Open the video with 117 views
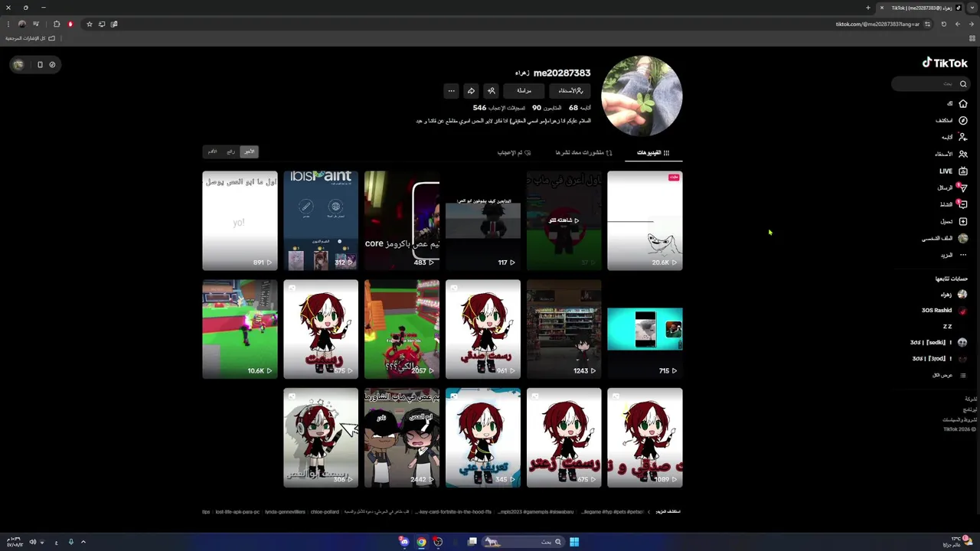Image resolution: width=980 pixels, height=551 pixels. [483, 220]
